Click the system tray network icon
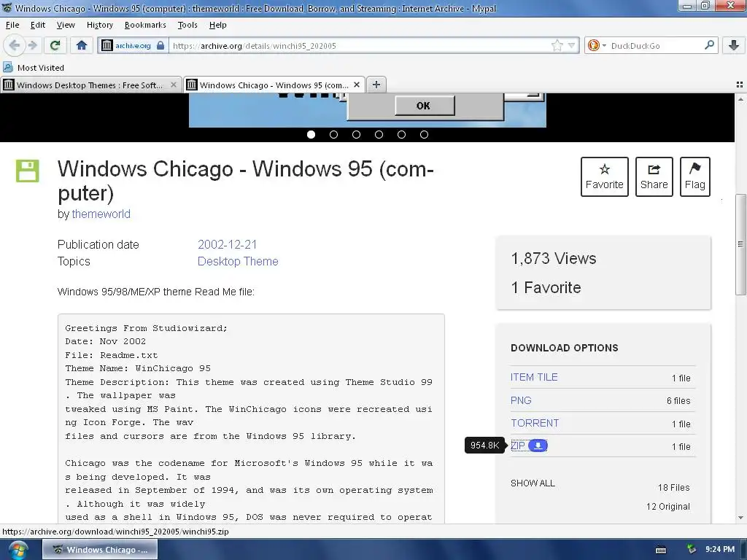 point(691,549)
